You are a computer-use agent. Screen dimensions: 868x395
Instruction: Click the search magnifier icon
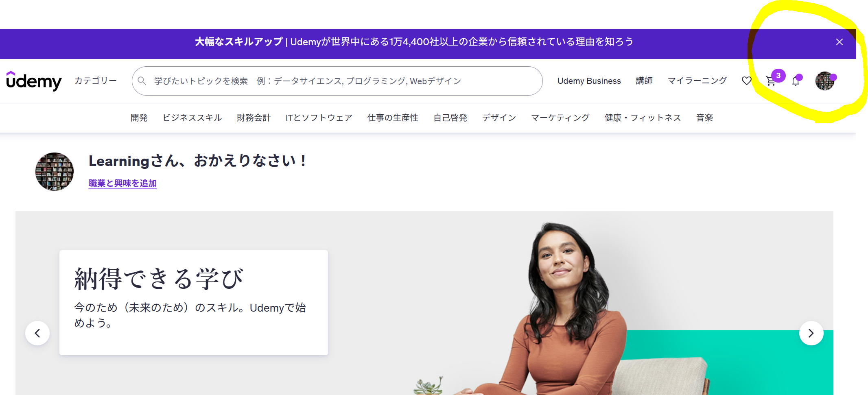(x=142, y=81)
